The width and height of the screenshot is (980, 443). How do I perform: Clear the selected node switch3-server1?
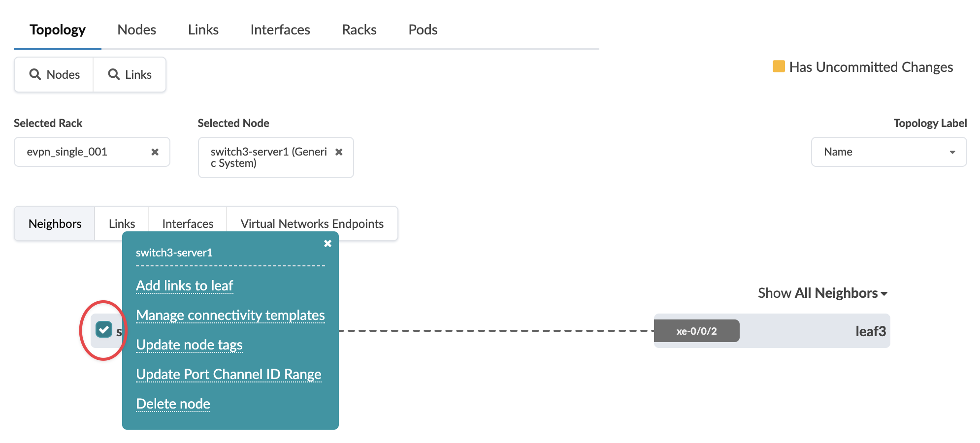click(x=339, y=152)
